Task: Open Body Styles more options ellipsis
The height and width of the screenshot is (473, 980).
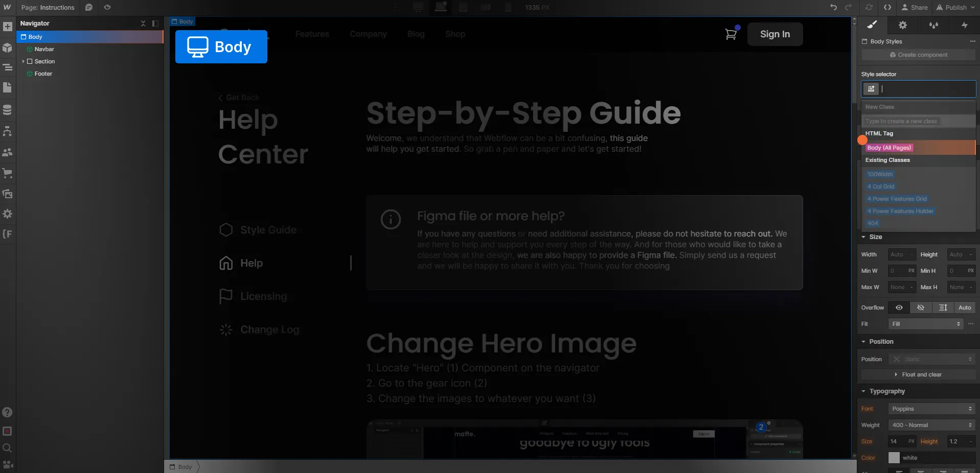Action: (972, 41)
